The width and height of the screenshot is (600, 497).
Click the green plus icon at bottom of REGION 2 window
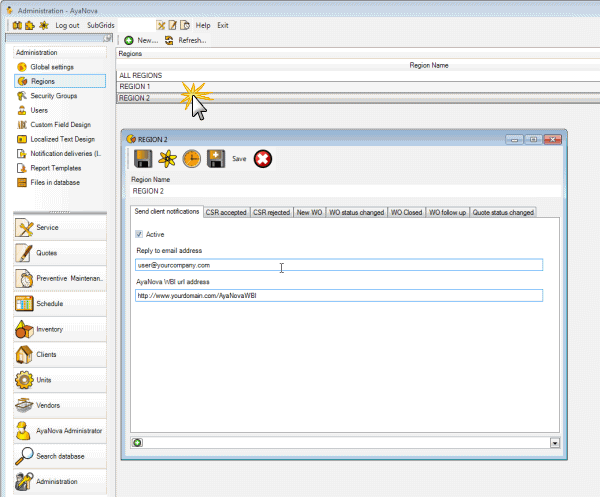pyautogui.click(x=137, y=443)
